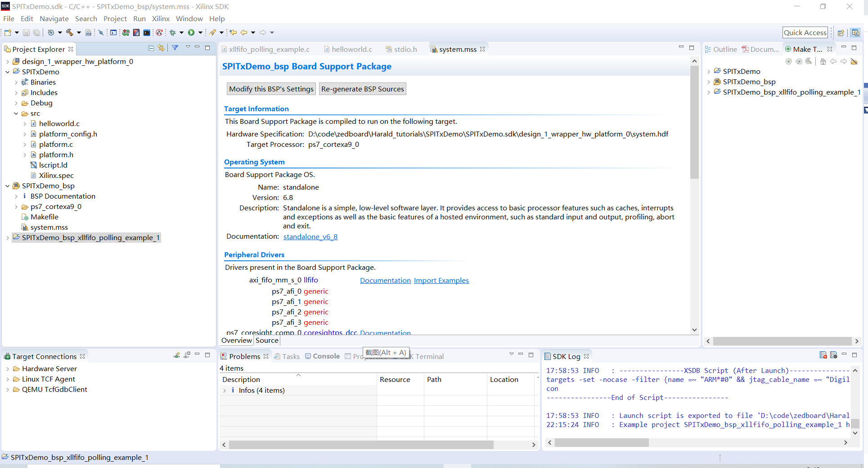Open the Project Explorer view menu arrow
Viewport: 868px width, 468px height.
coord(188,47)
